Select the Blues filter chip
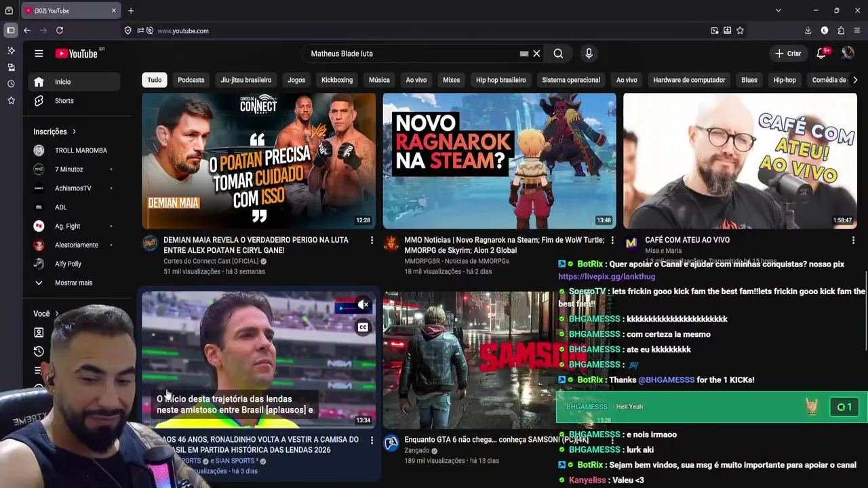The height and width of the screenshot is (488, 868). [x=749, y=80]
